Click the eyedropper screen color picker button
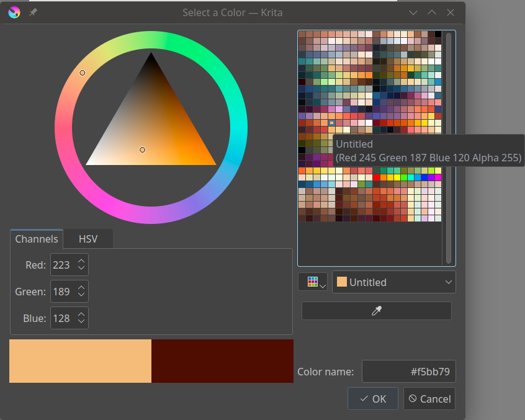The height and width of the screenshot is (420, 525). coord(376,311)
